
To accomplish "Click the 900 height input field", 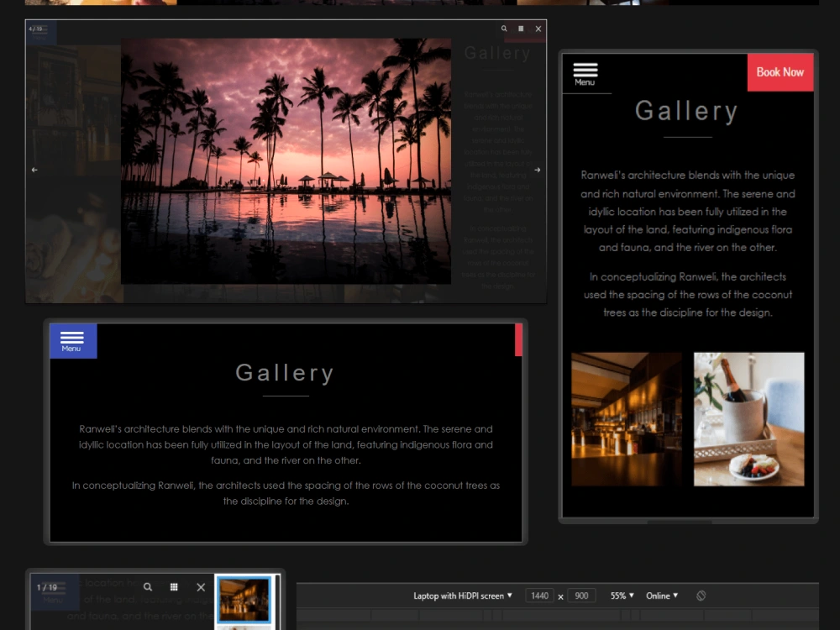I will [581, 596].
